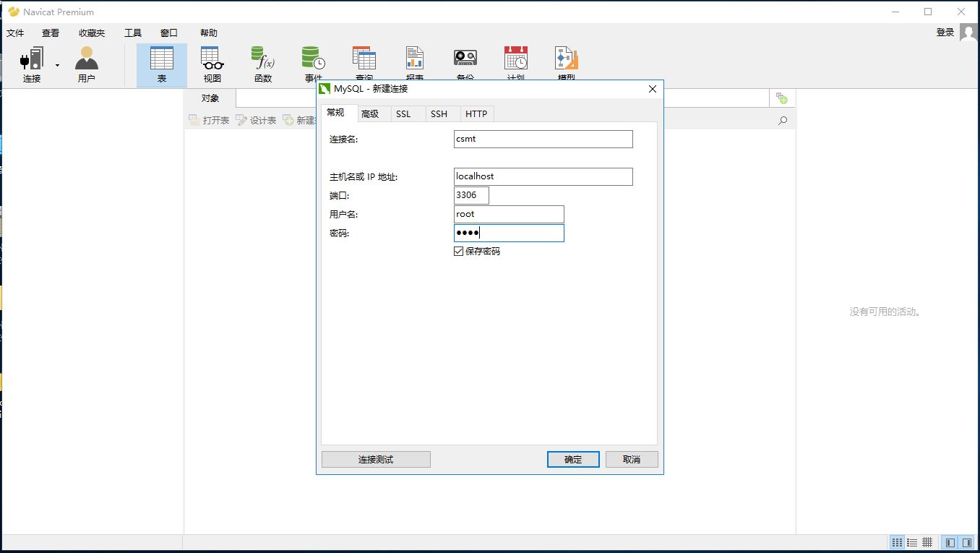Switch to list view in status bar

point(912,542)
